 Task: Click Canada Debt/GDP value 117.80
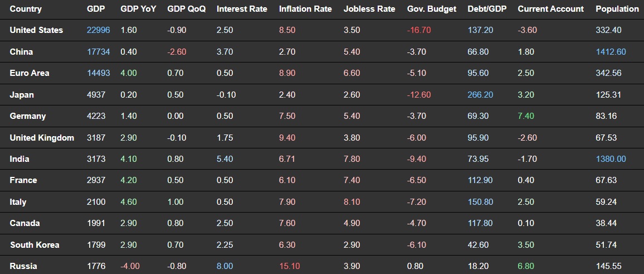click(480, 223)
